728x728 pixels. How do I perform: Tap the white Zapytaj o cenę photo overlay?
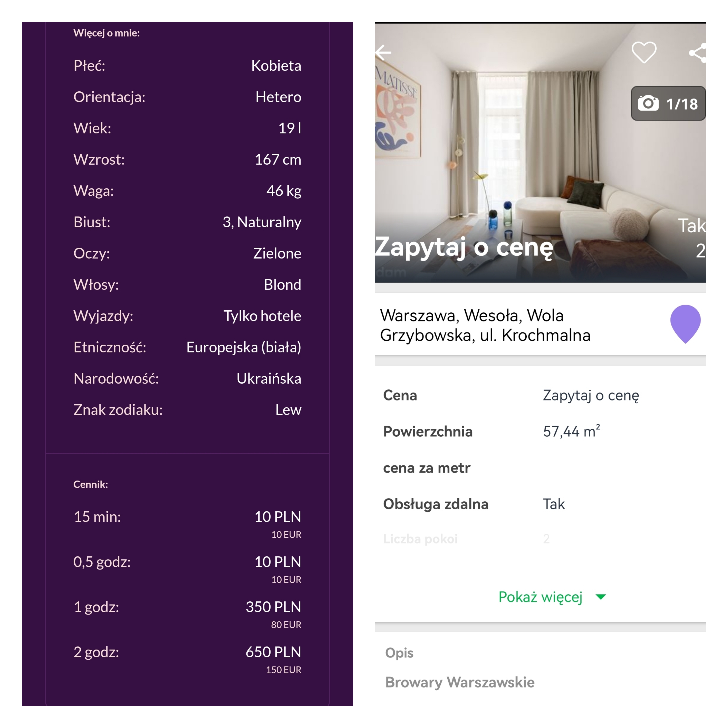click(x=464, y=248)
